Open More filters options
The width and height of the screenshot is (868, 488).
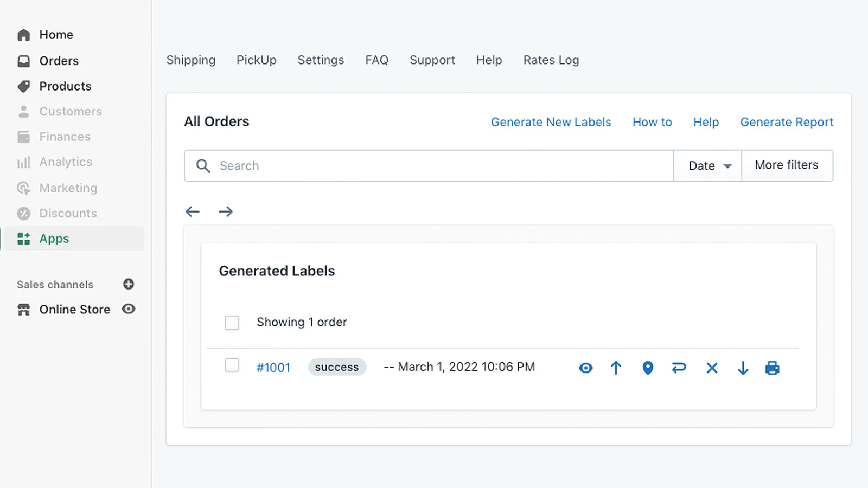pyautogui.click(x=787, y=165)
